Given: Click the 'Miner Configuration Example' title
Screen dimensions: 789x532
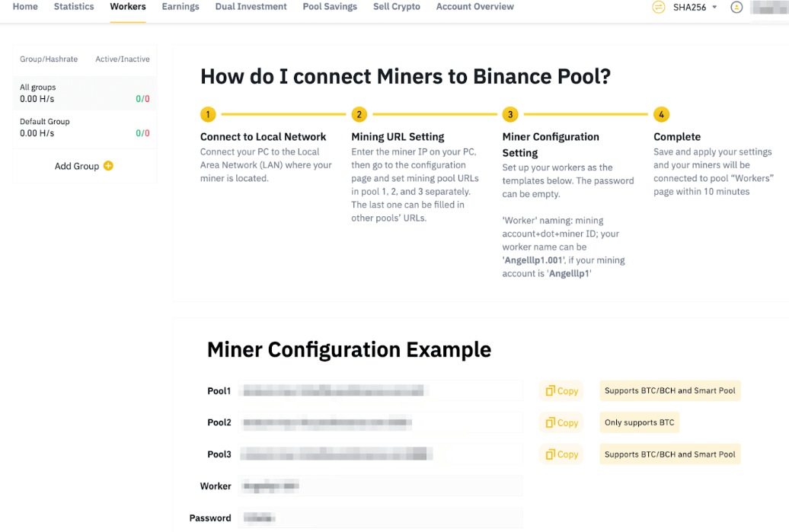Looking at the screenshot, I should [x=350, y=349].
